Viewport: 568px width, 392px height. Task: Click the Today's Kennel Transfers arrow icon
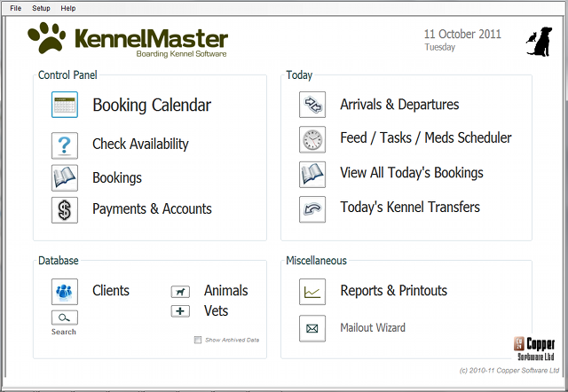point(312,209)
